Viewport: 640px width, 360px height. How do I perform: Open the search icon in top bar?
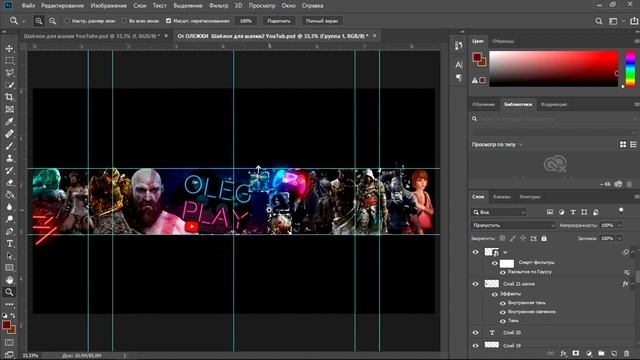599,21
